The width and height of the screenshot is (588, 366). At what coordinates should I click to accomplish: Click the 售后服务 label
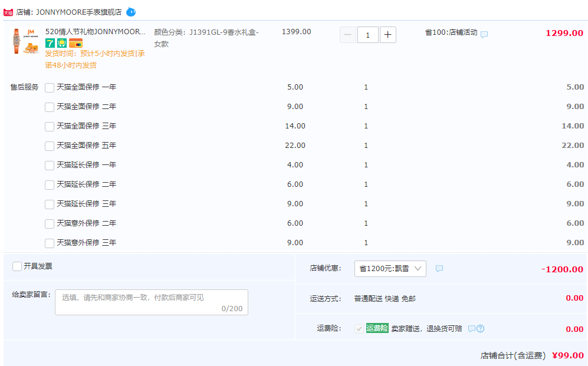click(x=24, y=87)
